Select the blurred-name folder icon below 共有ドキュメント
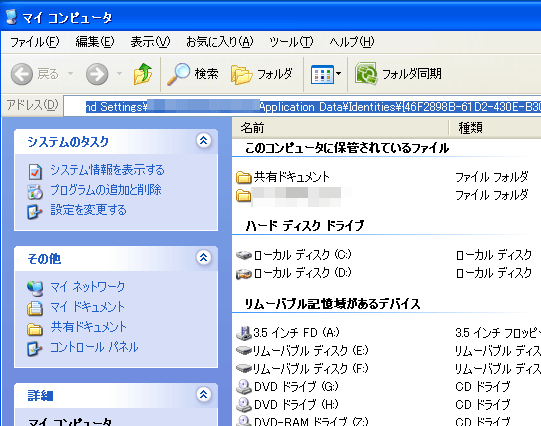Screen dimensions: 541x426 (244, 196)
